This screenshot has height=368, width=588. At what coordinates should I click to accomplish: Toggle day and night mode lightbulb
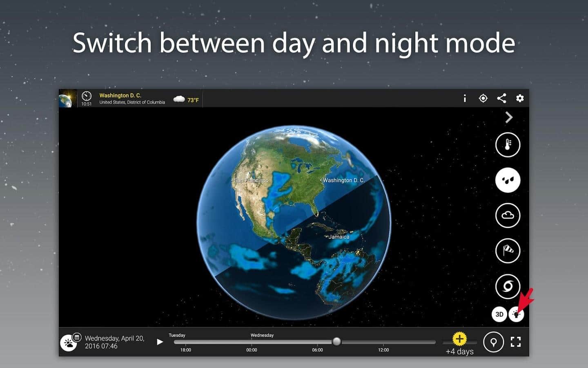(x=516, y=314)
